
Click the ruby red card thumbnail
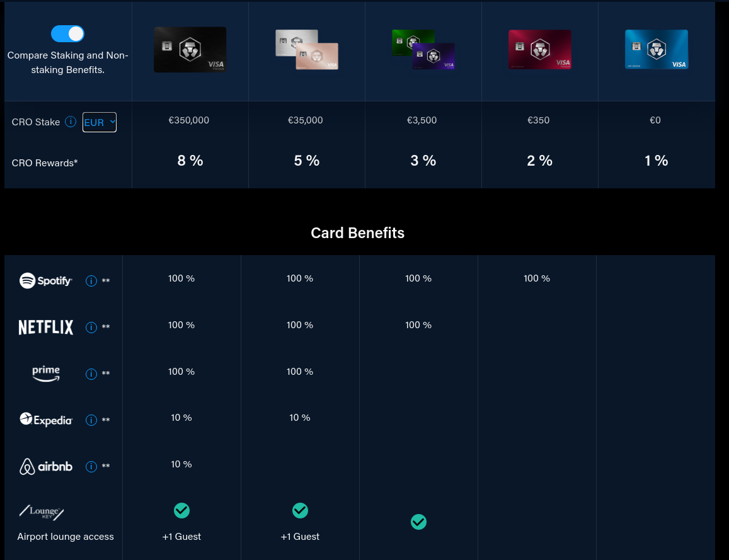click(x=539, y=49)
